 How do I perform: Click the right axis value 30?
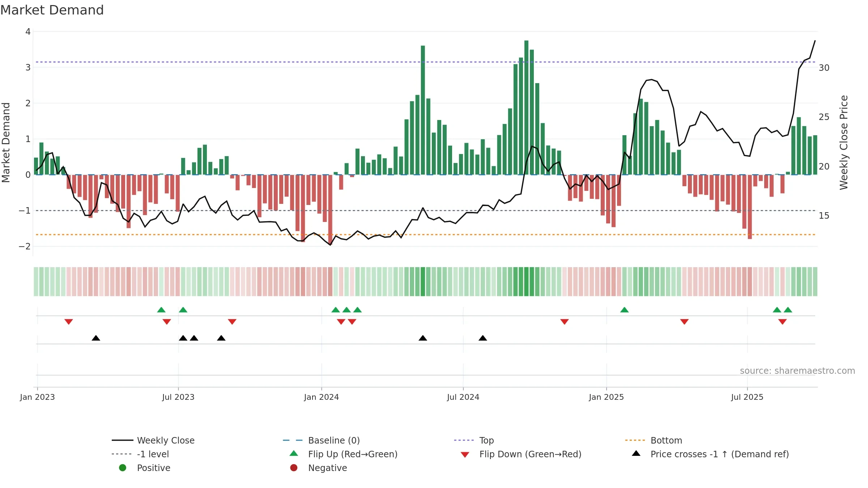point(824,68)
